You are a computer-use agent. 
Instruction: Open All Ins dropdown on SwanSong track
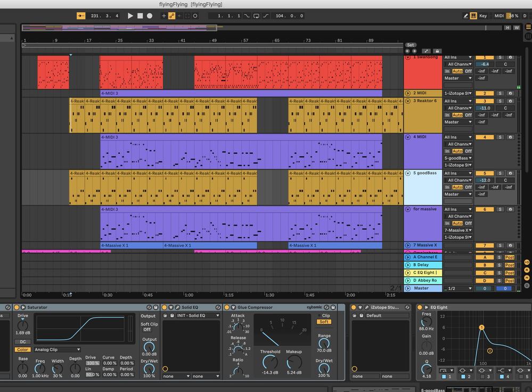(x=458, y=57)
